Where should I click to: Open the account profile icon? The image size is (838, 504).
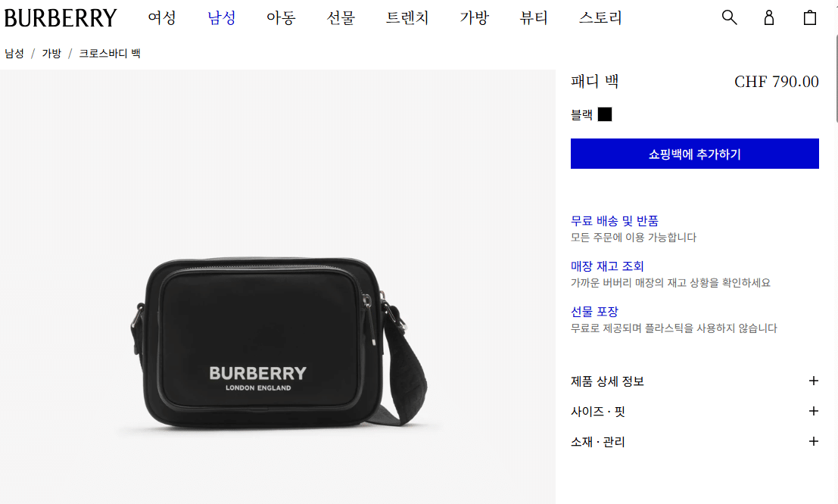tap(768, 17)
